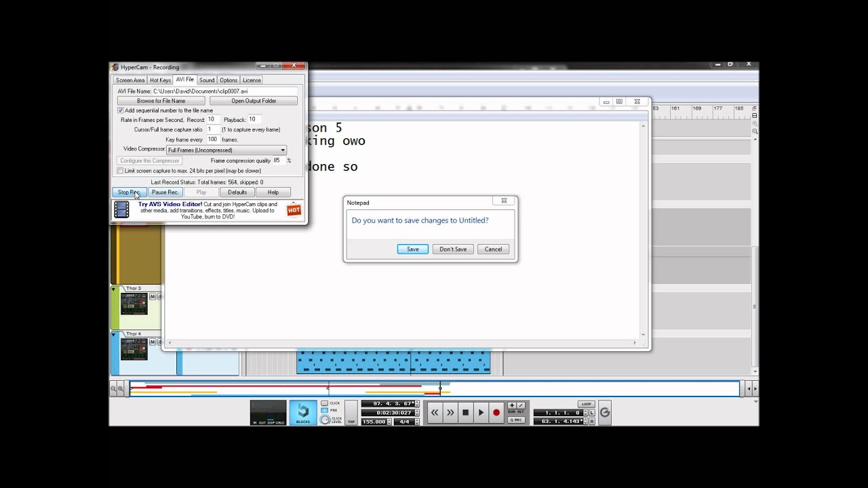Click the Cursor/Full frame capture ratio field
This screenshot has width=868, height=488.
[212, 129]
